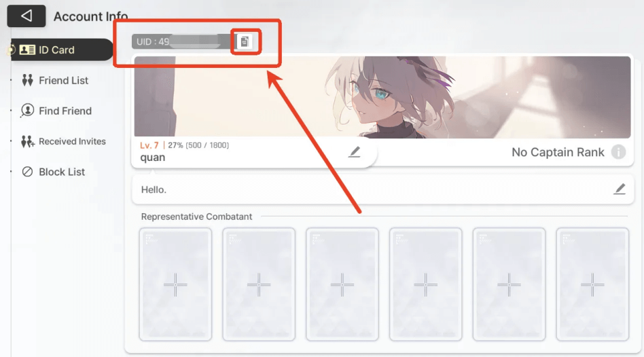The width and height of the screenshot is (644, 357).
Task: Open Captain Rank info icon
Action: (618, 152)
